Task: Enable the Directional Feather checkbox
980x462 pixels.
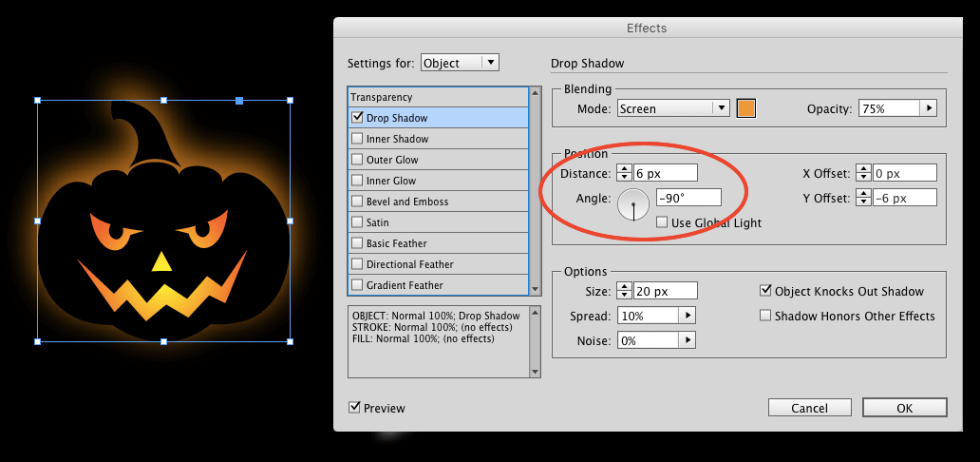Action: (x=357, y=264)
